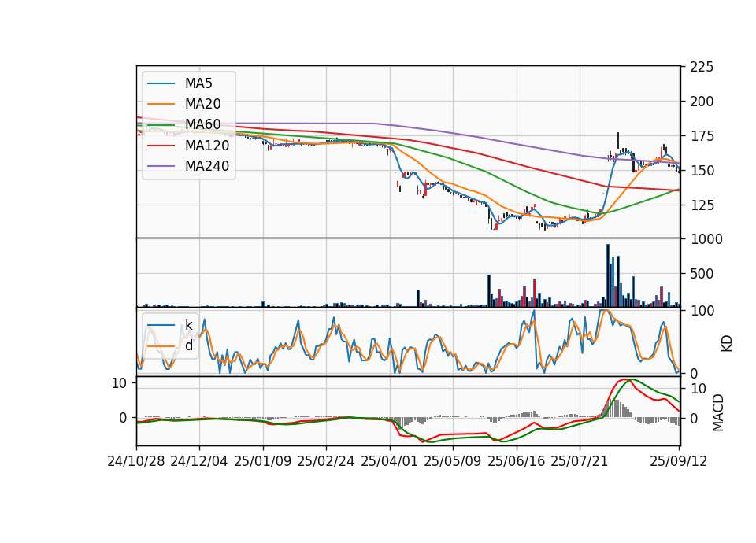Click the MA60 legend label
The height and width of the screenshot is (543, 756).
click(x=202, y=124)
